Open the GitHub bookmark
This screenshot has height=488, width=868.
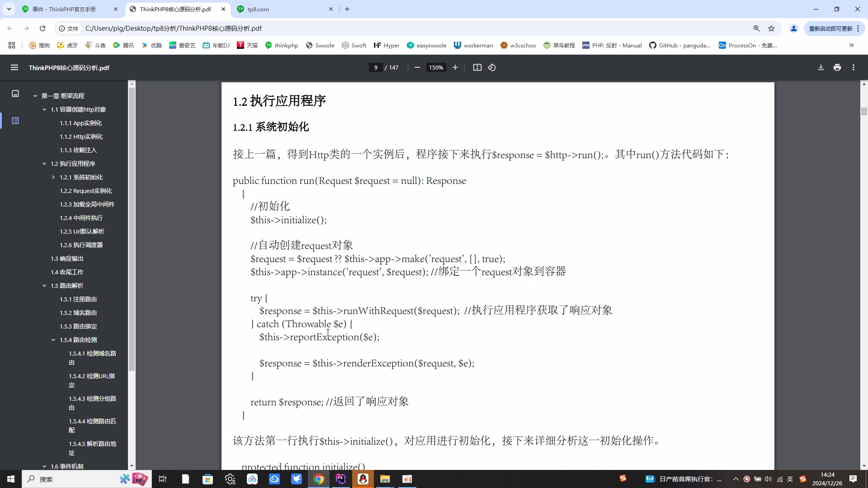680,45
